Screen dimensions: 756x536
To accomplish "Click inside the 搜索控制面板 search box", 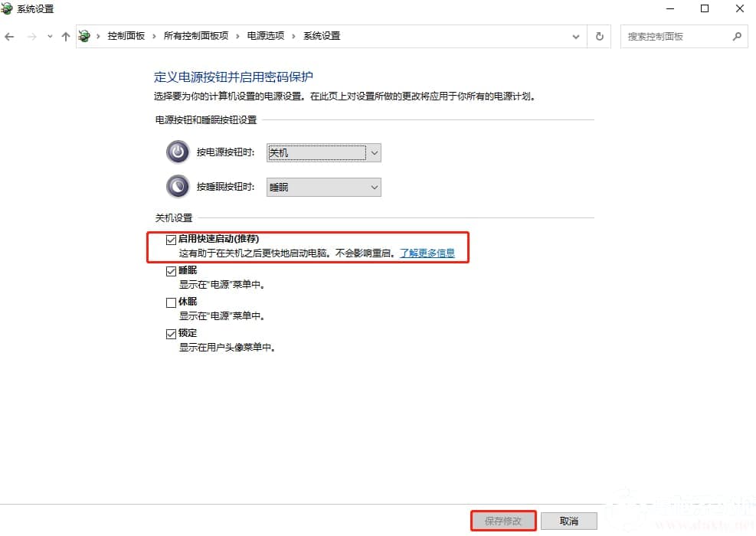I will pos(674,36).
